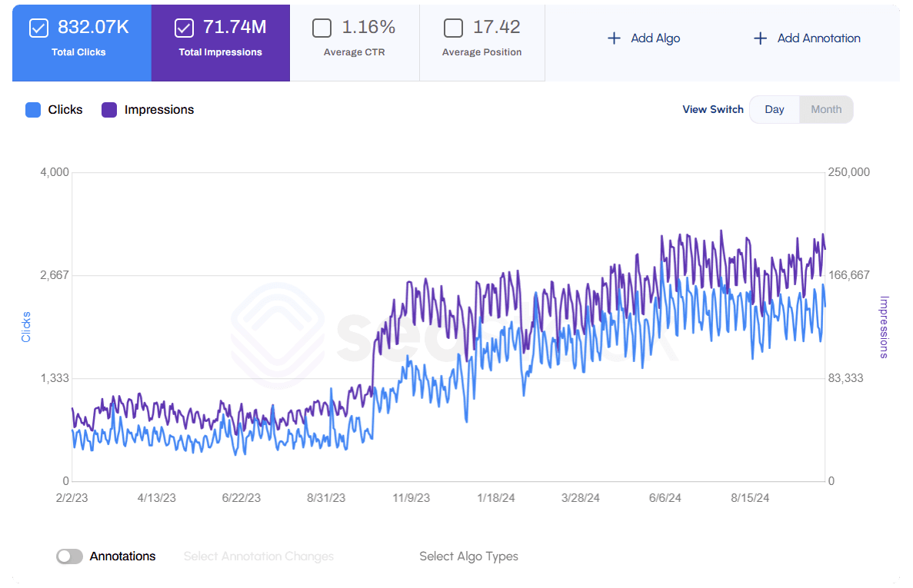Click the 8/31/23 x-axis date
The width and height of the screenshot is (913, 588).
[326, 498]
